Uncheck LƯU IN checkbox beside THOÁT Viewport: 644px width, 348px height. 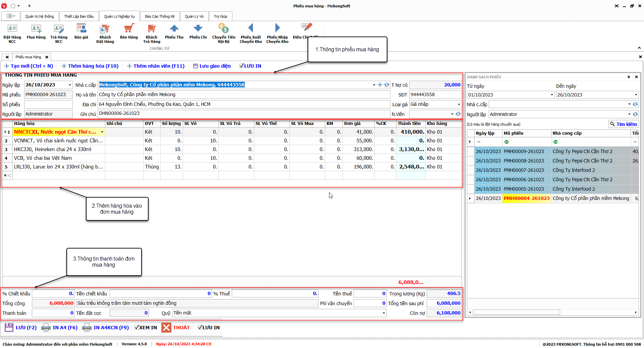coord(200,328)
